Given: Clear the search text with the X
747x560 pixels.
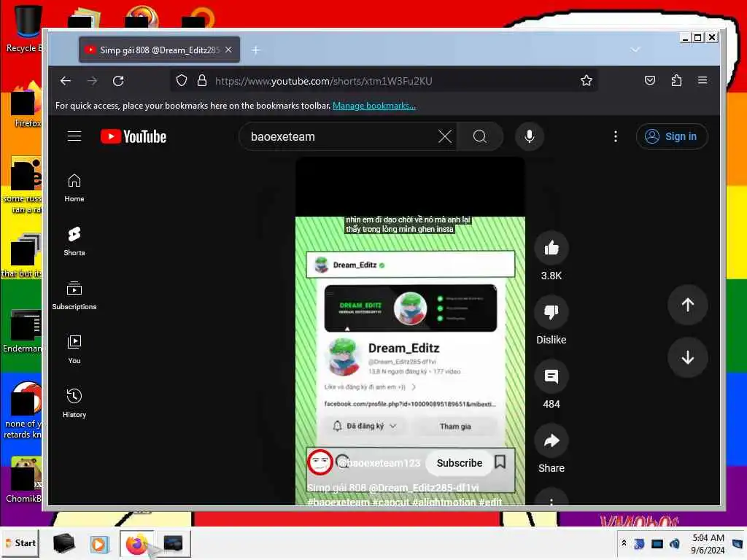Looking at the screenshot, I should tap(445, 136).
